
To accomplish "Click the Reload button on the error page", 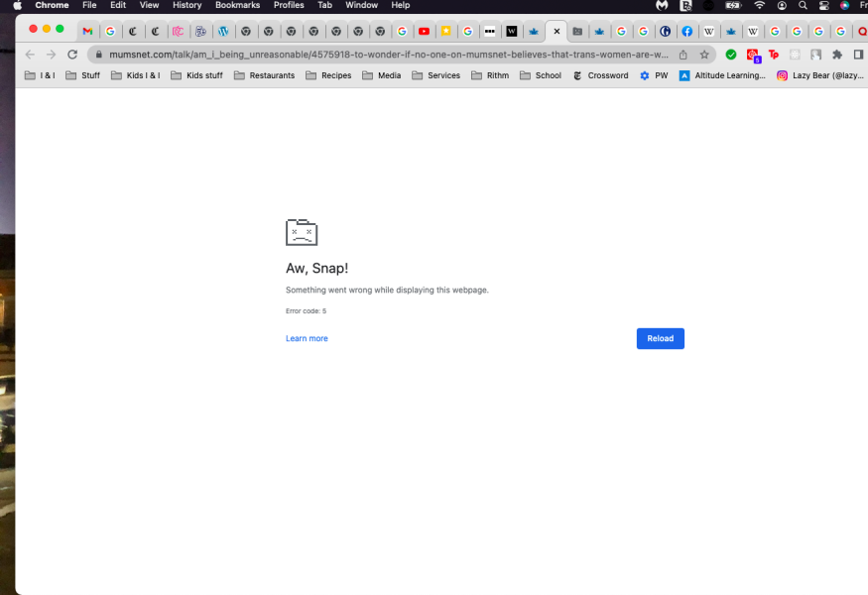I will tap(660, 338).
